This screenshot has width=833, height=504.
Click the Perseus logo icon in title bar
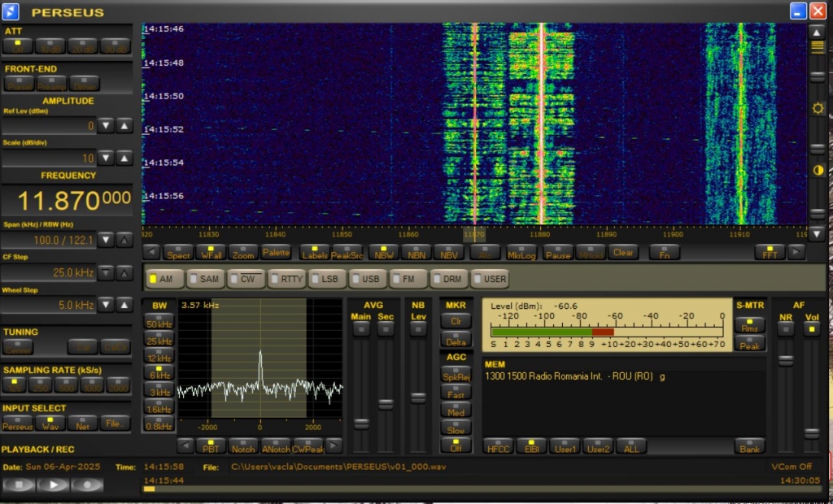[x=11, y=11]
